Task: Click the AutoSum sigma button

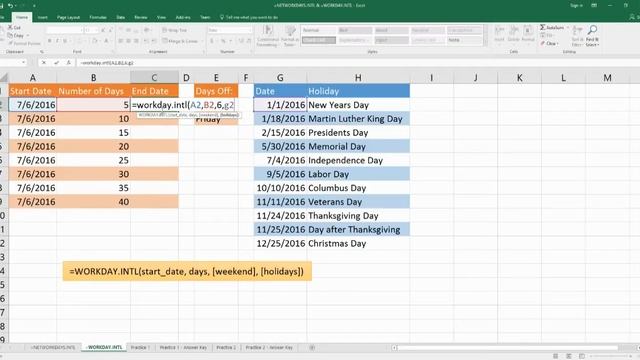Action: point(552,27)
